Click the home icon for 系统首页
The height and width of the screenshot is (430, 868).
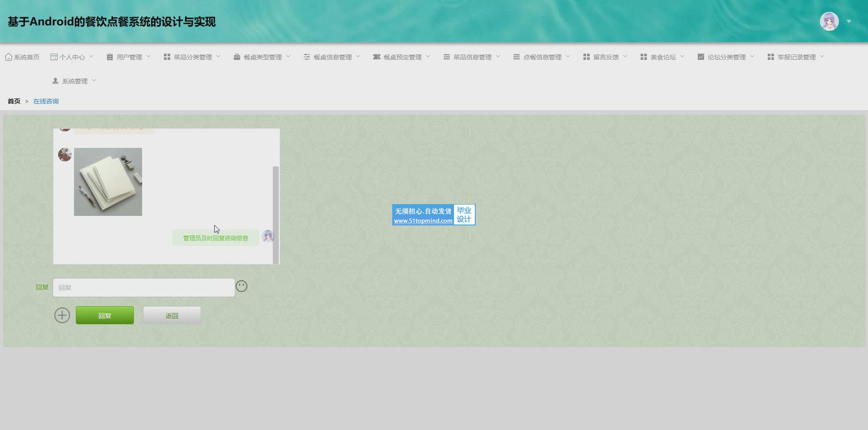[x=9, y=57]
